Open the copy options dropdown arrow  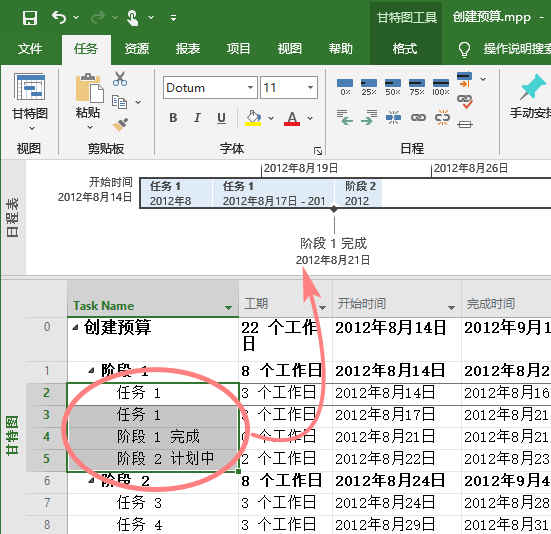pos(138,102)
